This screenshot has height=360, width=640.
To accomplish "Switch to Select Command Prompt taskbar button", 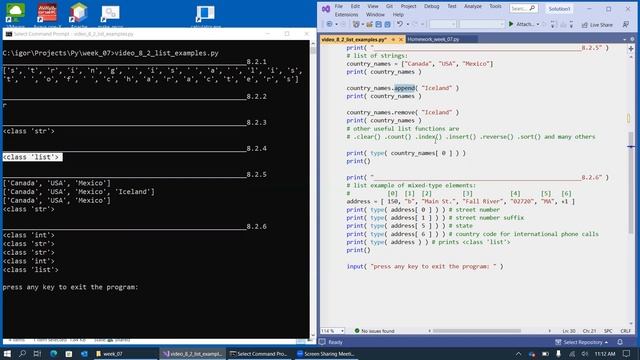I will click(259, 354).
